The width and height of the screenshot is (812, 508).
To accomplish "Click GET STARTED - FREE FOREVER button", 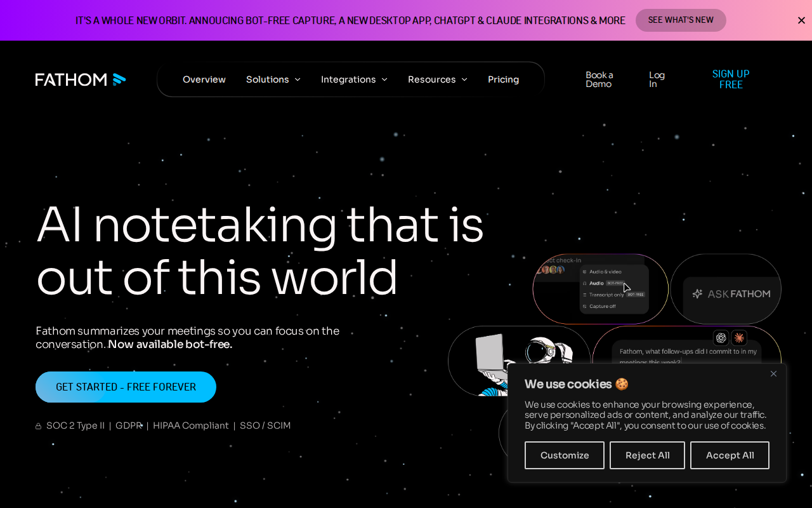I will 126,387.
